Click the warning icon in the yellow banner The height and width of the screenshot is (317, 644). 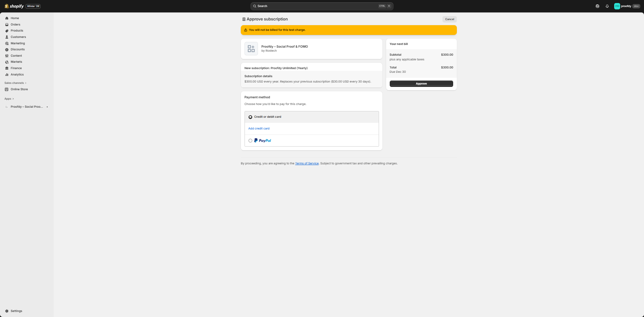pyautogui.click(x=246, y=30)
